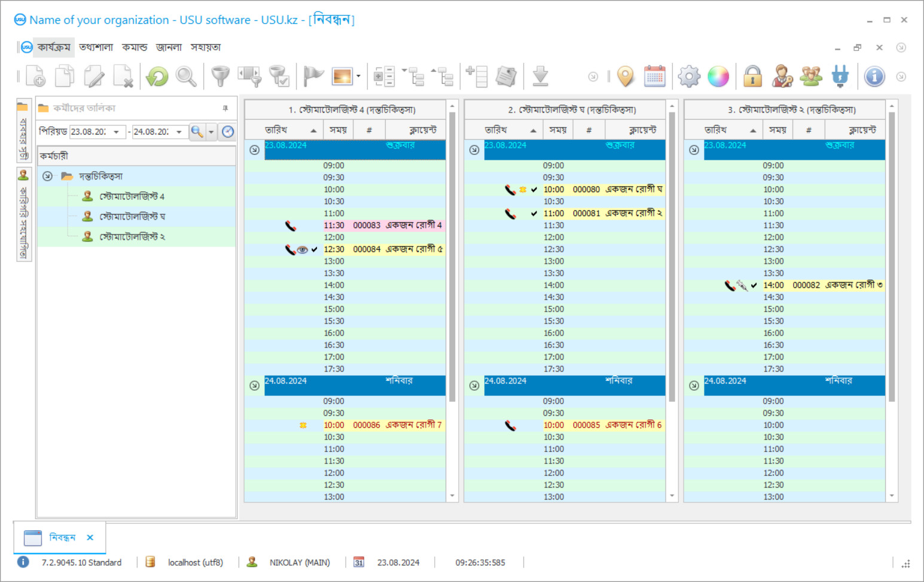Image resolution: width=924 pixels, height=582 pixels.
Task: Click the green Refresh icon
Action: tap(157, 77)
